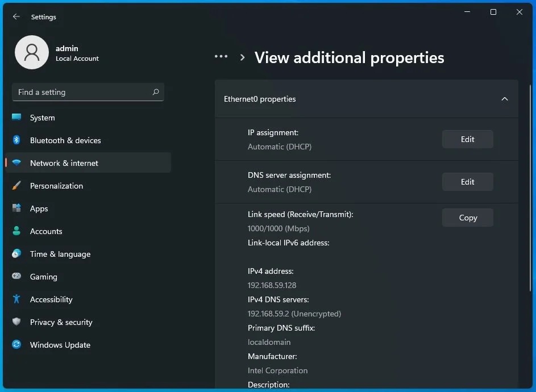Click the Apps icon in sidebar

coord(16,208)
